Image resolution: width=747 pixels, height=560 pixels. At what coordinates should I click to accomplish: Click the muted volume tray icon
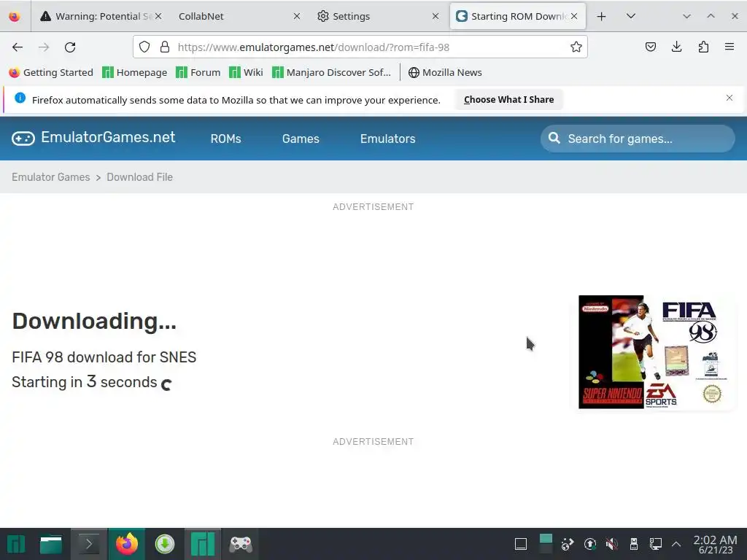pyautogui.click(x=612, y=544)
